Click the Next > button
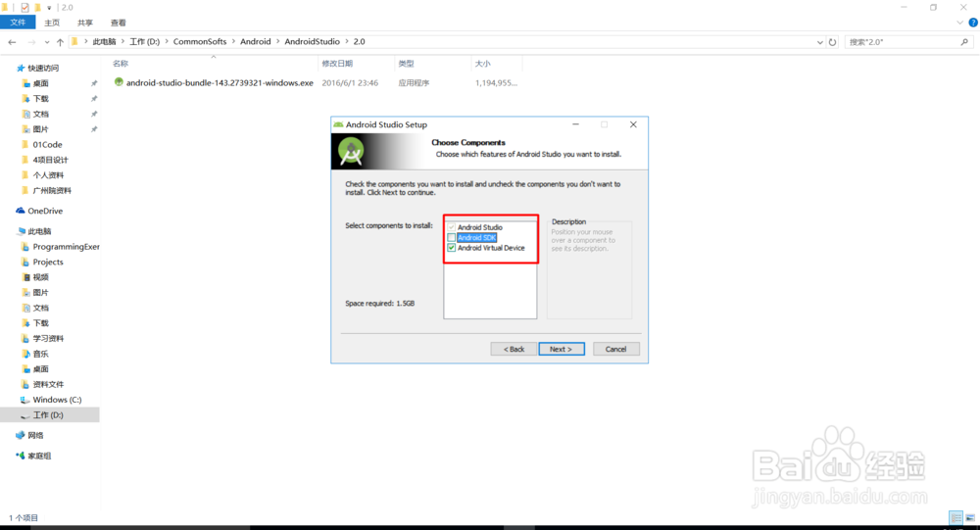 (562, 349)
